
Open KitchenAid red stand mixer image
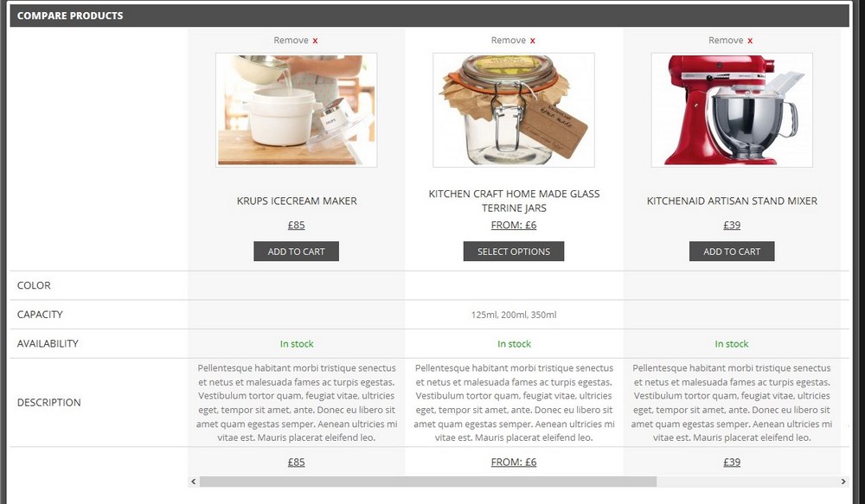(732, 110)
